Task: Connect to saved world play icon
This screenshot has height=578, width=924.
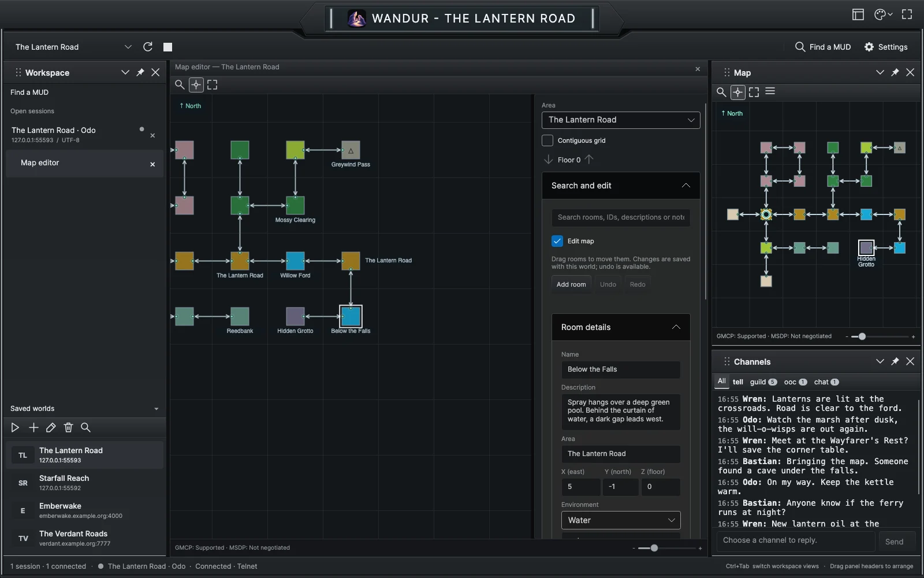Action: pyautogui.click(x=15, y=428)
